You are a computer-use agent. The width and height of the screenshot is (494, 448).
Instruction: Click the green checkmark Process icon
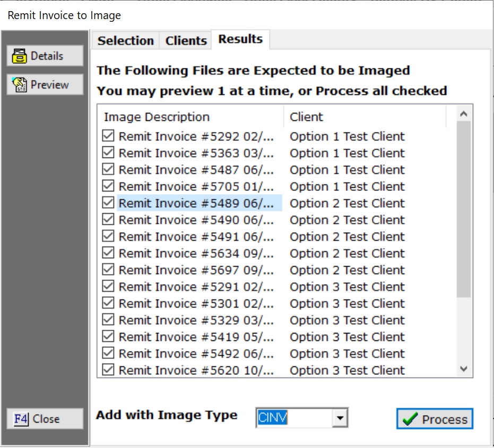[410, 419]
